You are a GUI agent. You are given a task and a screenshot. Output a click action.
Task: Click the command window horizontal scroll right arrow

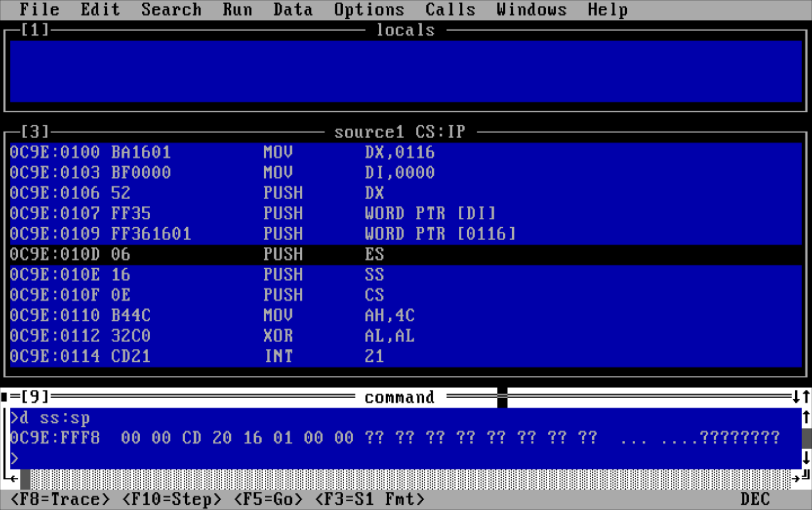(x=796, y=479)
